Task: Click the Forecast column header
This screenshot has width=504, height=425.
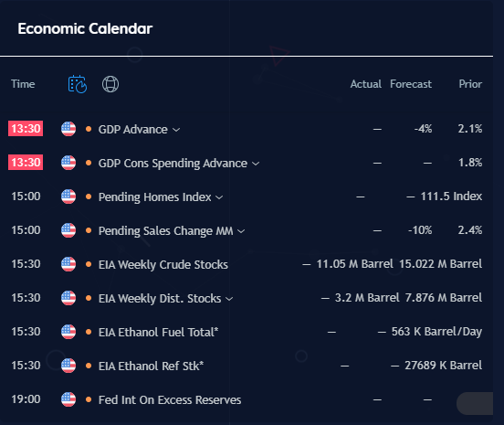Action: (411, 84)
